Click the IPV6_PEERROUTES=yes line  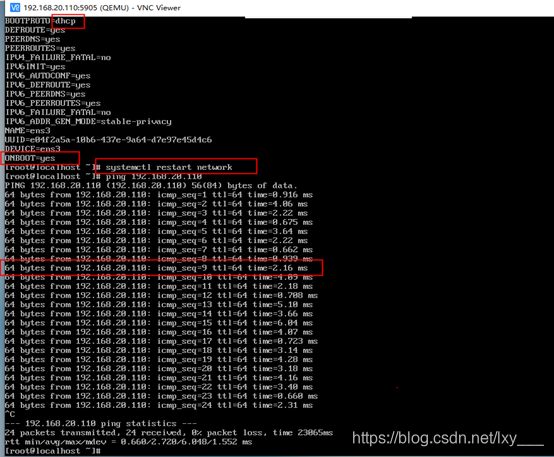(x=53, y=104)
